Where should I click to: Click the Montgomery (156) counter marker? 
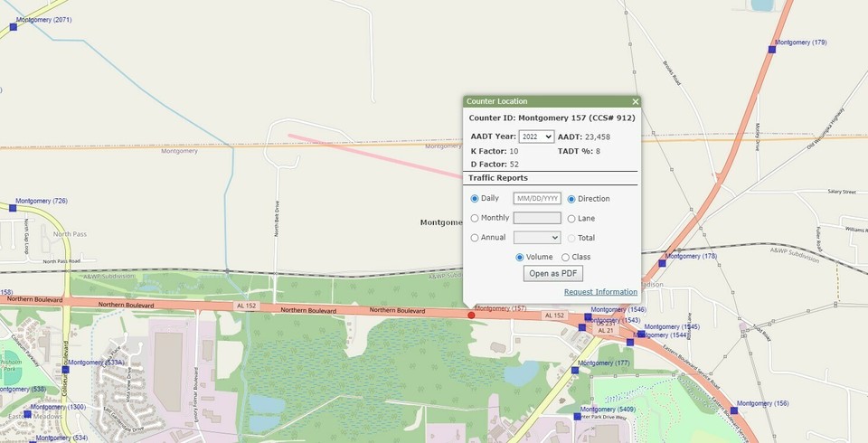pyautogui.click(x=733, y=410)
